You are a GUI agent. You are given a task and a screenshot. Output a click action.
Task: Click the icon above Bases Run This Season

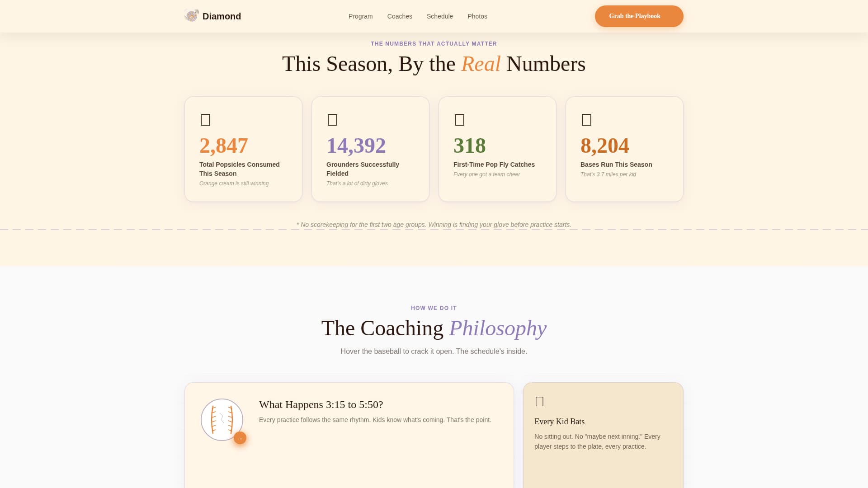(586, 120)
